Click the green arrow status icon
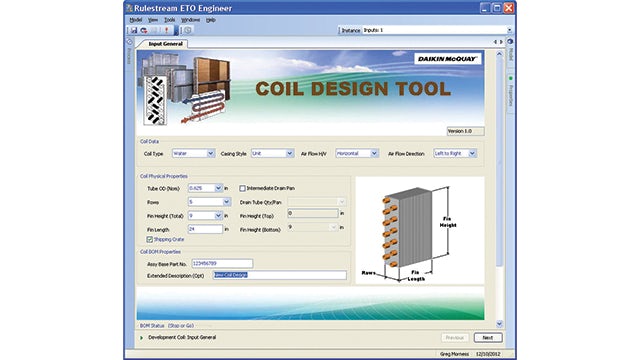The width and height of the screenshot is (640, 360). pos(142,338)
